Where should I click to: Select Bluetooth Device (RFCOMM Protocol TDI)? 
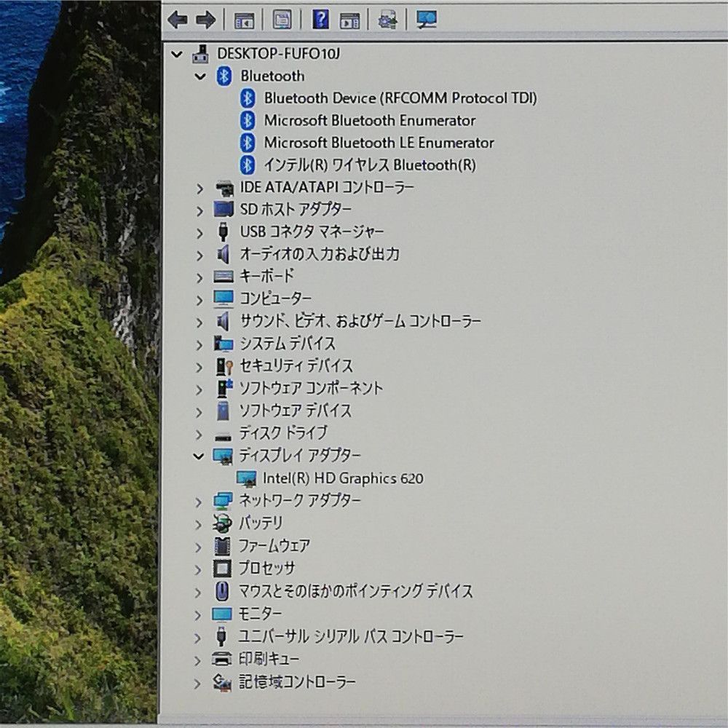coord(400,98)
